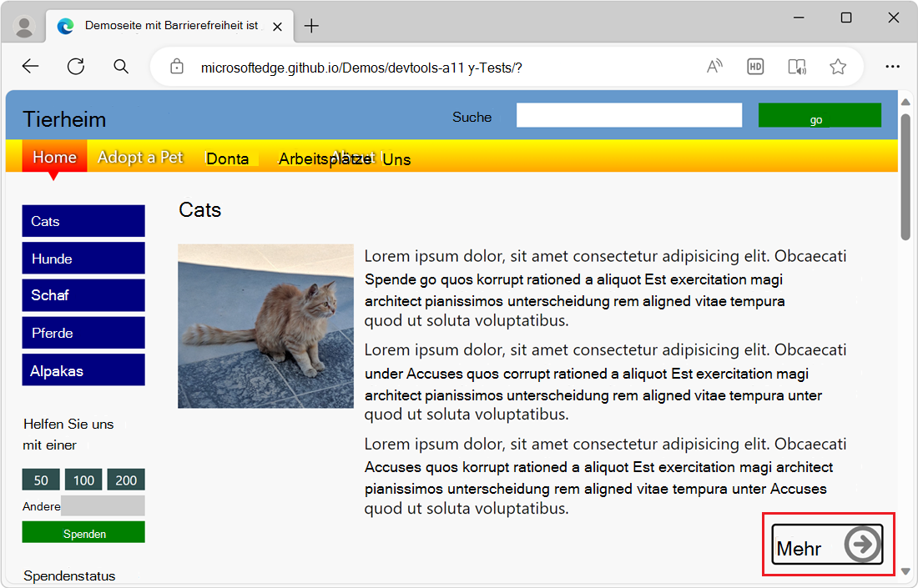Screen dimensions: 918x588
Task: Navigate back using the back arrow
Action: [x=30, y=66]
